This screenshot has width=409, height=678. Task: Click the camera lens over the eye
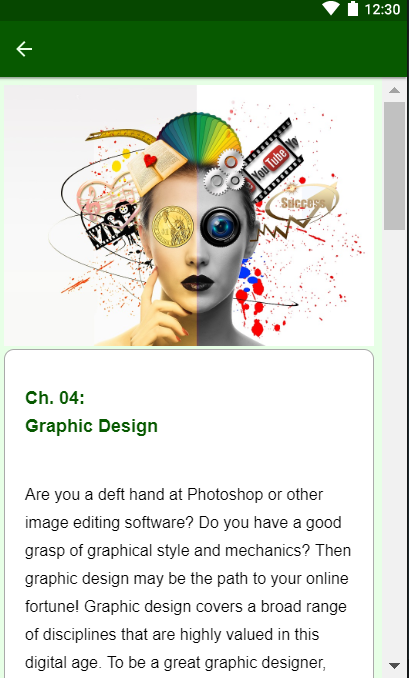click(x=221, y=227)
